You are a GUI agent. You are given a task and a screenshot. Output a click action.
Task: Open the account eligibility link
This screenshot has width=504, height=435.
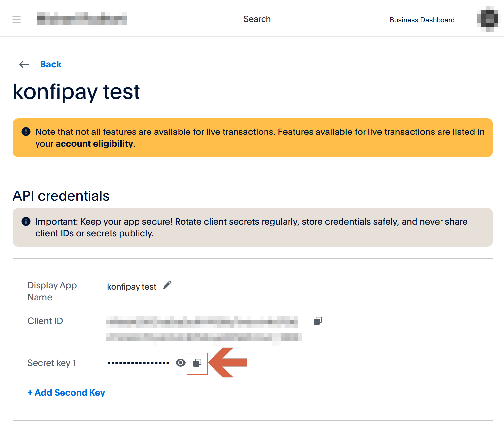tap(94, 144)
